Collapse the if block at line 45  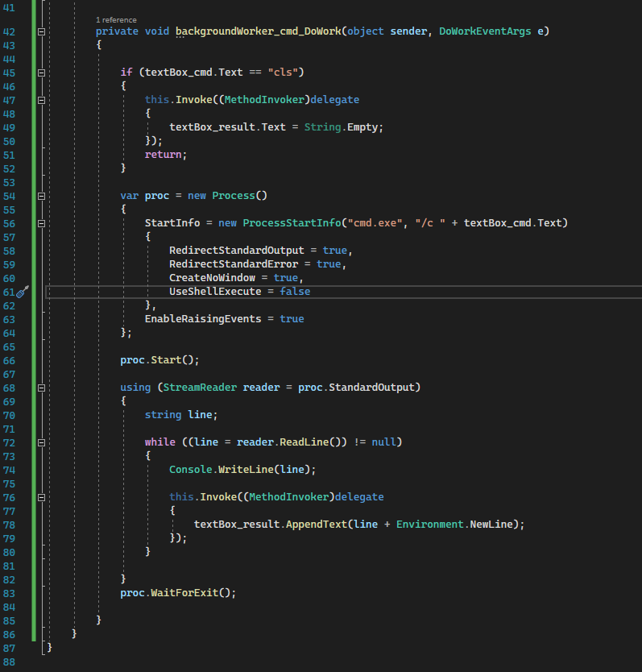coord(42,73)
